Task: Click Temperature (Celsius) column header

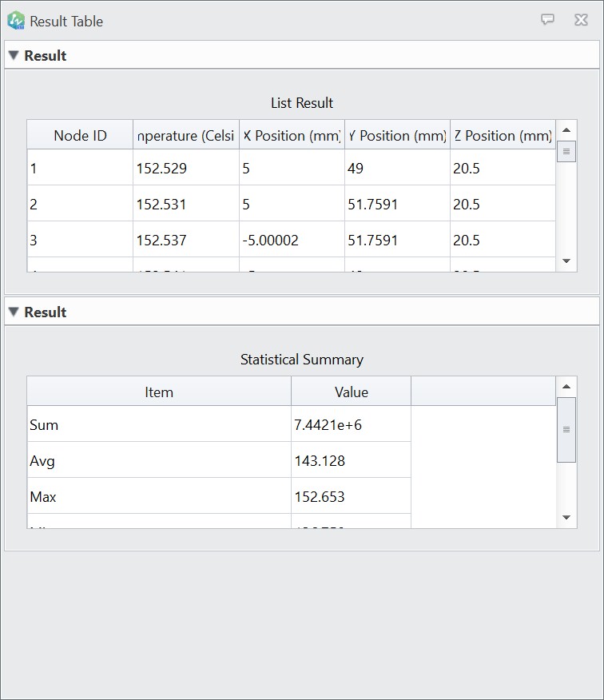Action: pos(185,136)
